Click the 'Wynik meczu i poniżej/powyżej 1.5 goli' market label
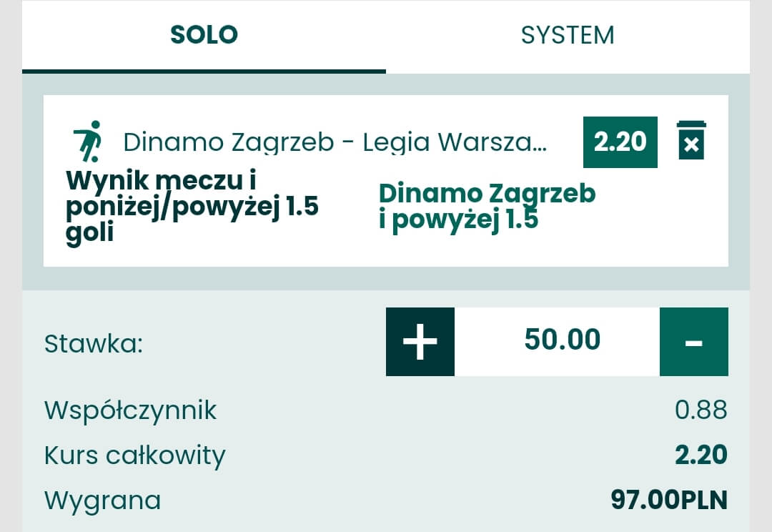The height and width of the screenshot is (532, 772). [192, 207]
